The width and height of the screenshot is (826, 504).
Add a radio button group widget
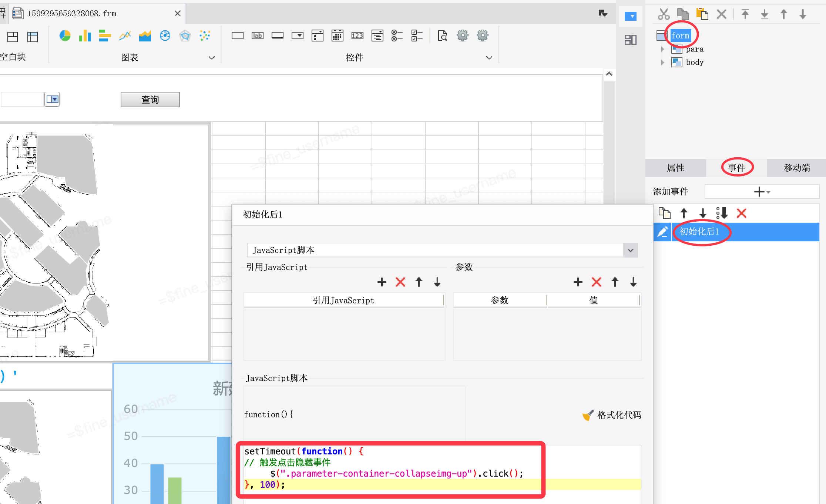397,36
